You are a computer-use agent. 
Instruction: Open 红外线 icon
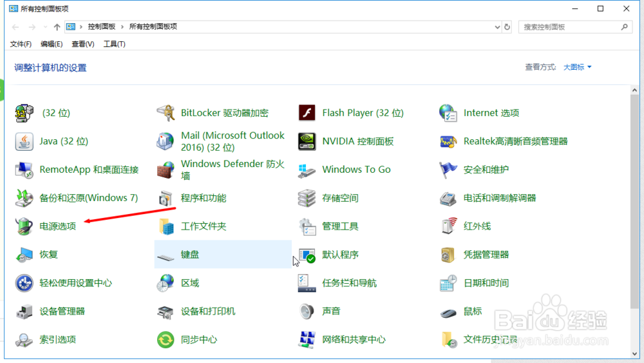448,226
